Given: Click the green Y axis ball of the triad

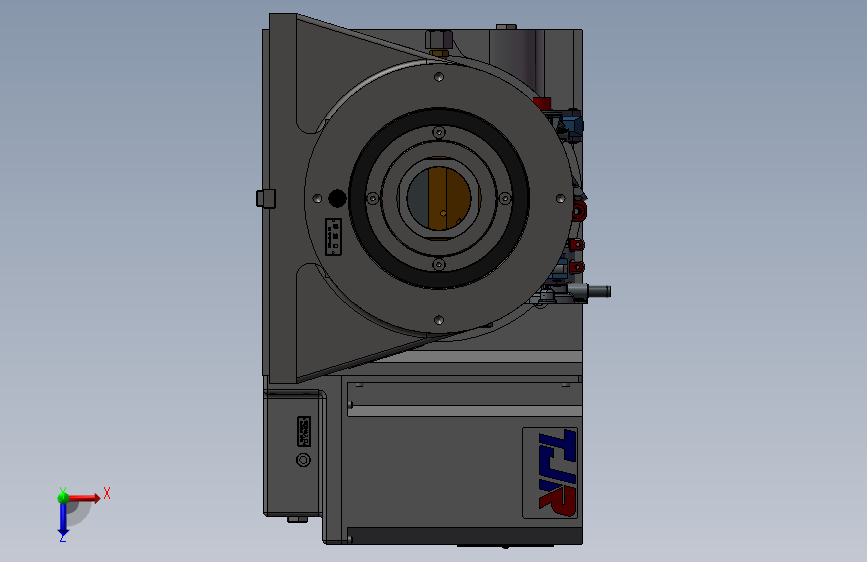Looking at the screenshot, I should [x=63, y=497].
